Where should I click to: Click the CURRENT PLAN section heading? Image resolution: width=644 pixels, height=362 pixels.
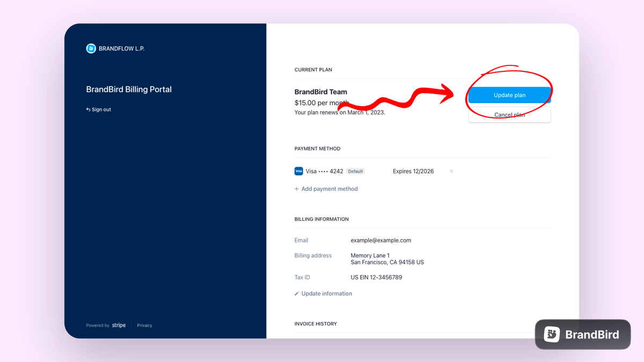pos(313,70)
